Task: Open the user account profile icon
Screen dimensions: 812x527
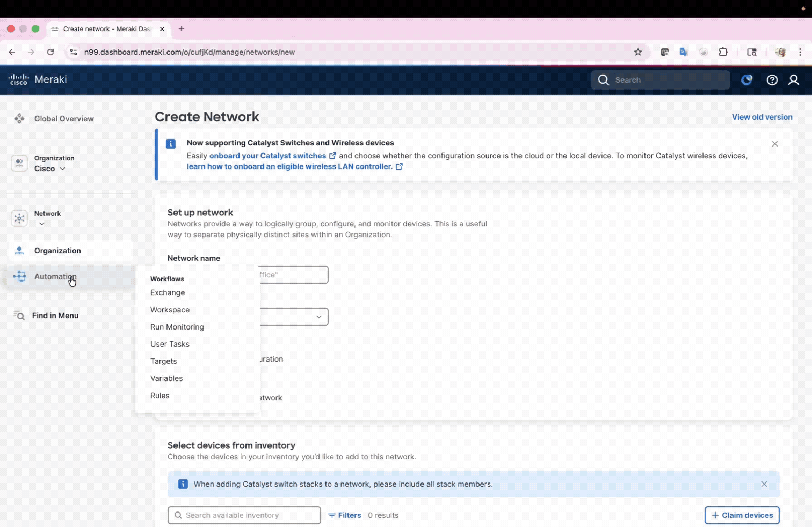Action: [x=793, y=80]
